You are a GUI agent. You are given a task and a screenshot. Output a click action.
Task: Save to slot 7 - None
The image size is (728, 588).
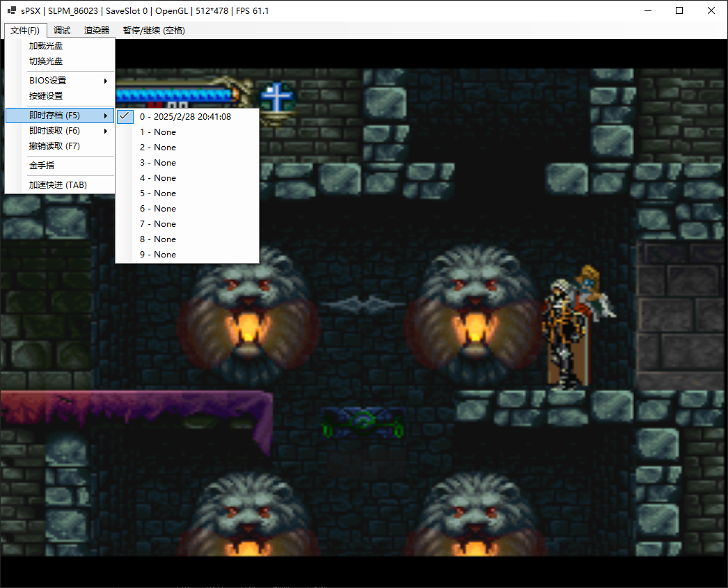tap(187, 223)
